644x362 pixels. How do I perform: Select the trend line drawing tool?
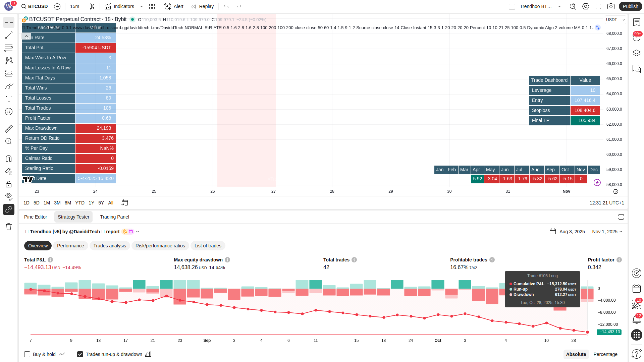tap(9, 35)
